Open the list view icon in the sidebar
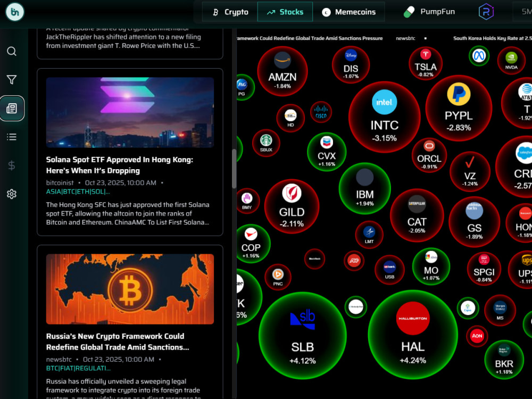This screenshot has height=399, width=532. tap(12, 137)
